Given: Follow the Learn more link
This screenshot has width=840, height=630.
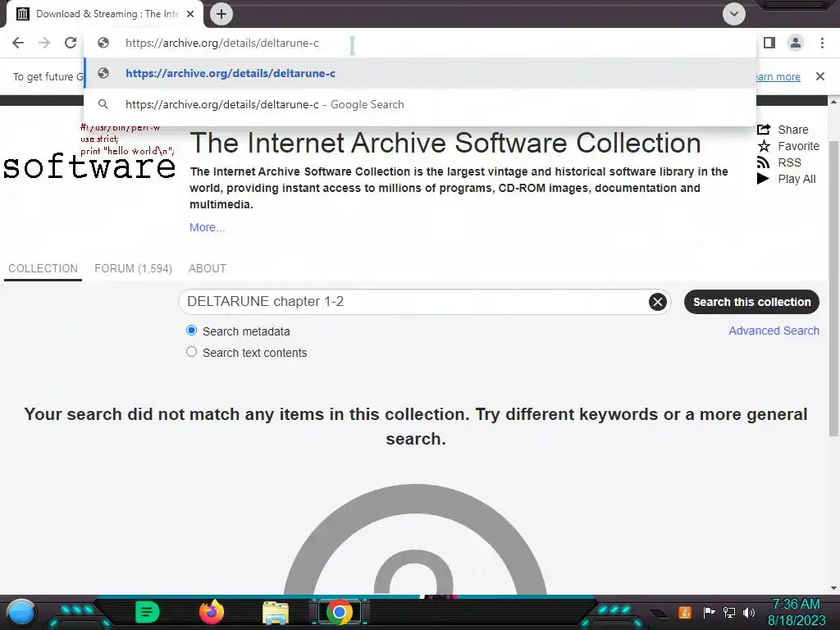Looking at the screenshot, I should pyautogui.click(x=777, y=76).
